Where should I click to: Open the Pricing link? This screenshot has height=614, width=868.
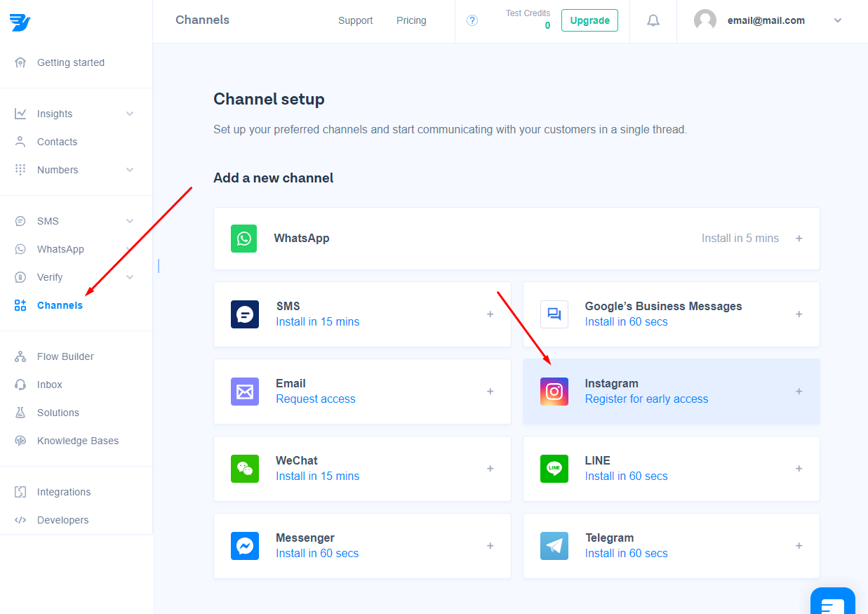pyautogui.click(x=411, y=20)
